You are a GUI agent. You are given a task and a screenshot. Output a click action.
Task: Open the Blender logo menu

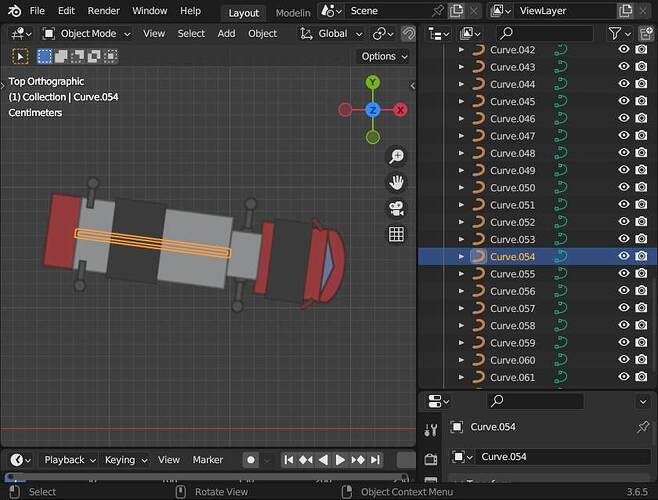[14, 11]
